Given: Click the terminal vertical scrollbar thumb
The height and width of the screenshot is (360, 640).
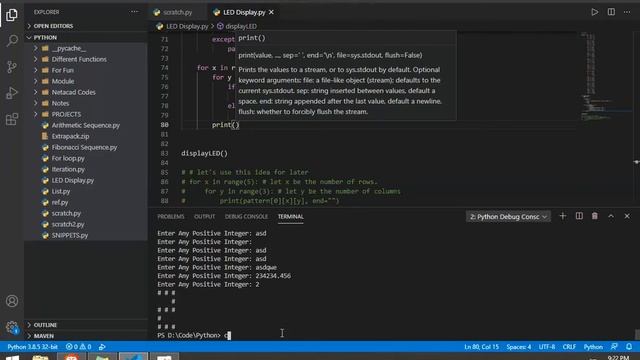Looking at the screenshot, I should pyautogui.click(x=637, y=334).
